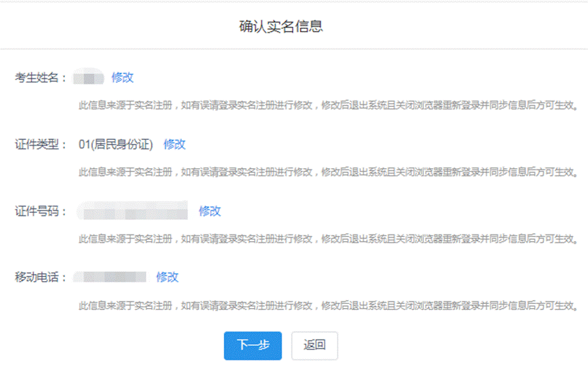The width and height of the screenshot is (588, 375).
Task: Select the blurred 证件号码 value
Action: (133, 211)
